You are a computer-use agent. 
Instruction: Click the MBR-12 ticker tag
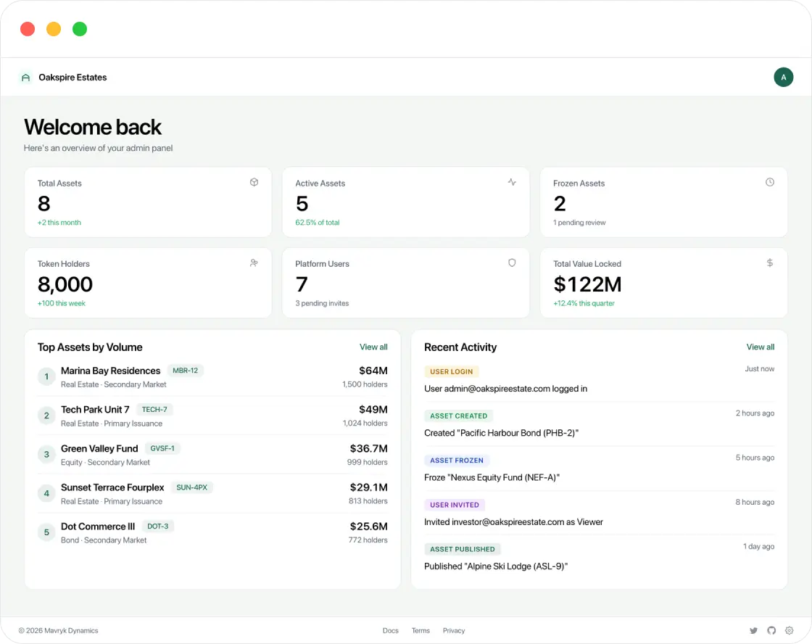[185, 371]
